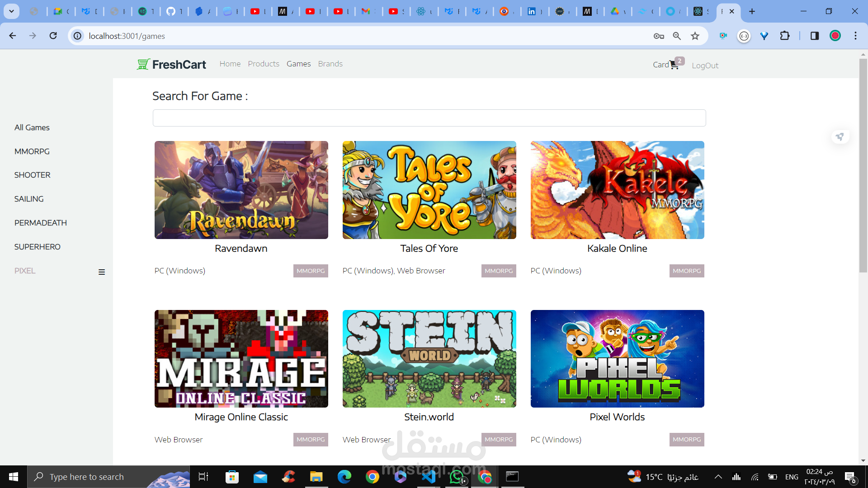This screenshot has height=488, width=868.
Task: Filter by MMORPG in sidebar
Action: pyautogui.click(x=32, y=151)
